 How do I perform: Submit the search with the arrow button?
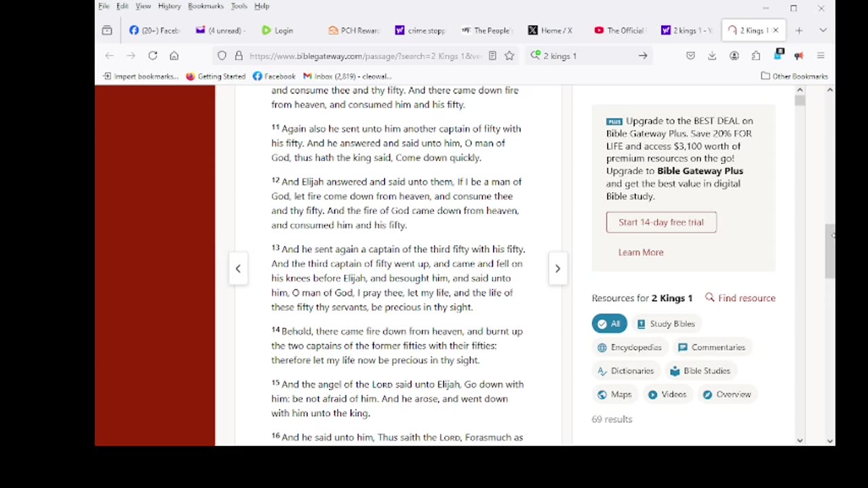[643, 56]
